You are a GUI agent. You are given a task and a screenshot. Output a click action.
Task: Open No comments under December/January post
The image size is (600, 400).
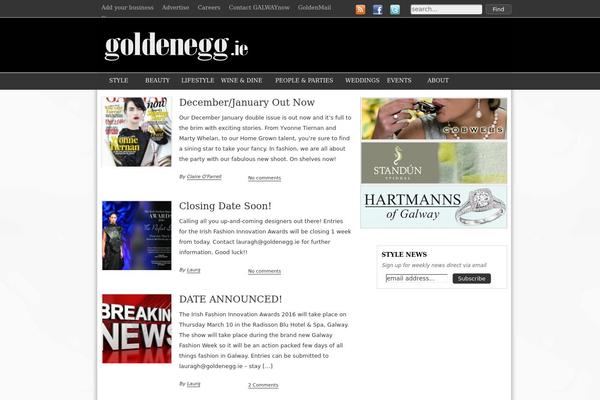pyautogui.click(x=264, y=178)
